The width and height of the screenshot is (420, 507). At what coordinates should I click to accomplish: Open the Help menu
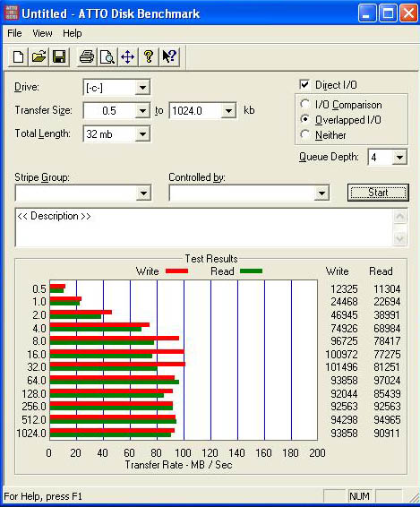tap(73, 33)
